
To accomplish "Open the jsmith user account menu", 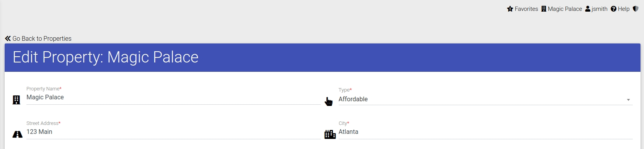I will pos(599,9).
